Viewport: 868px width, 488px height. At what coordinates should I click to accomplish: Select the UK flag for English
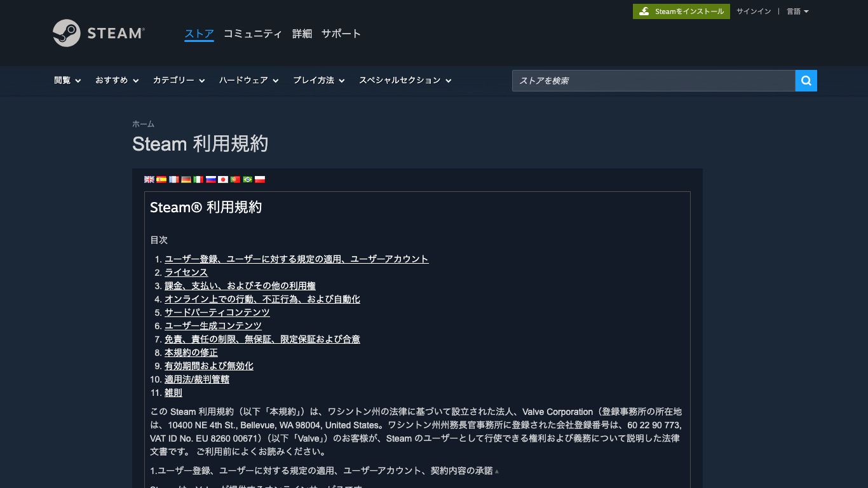coord(149,179)
